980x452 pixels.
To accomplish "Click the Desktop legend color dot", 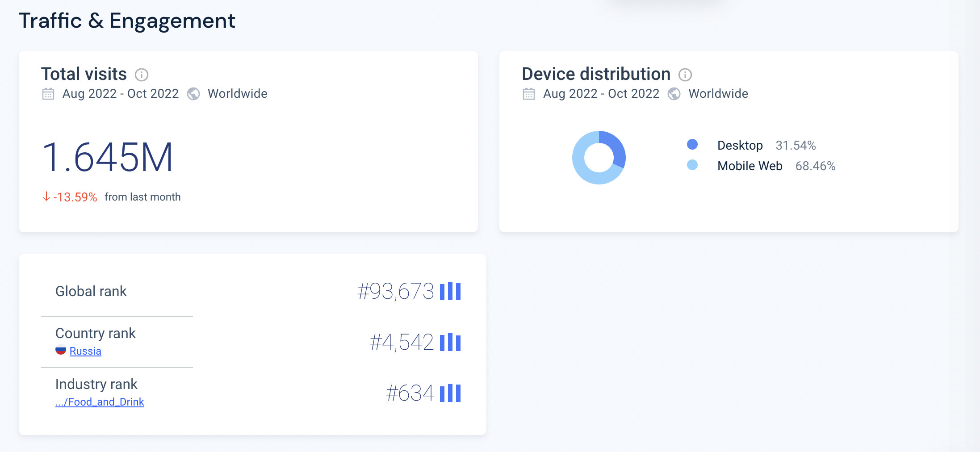I will tap(692, 144).
